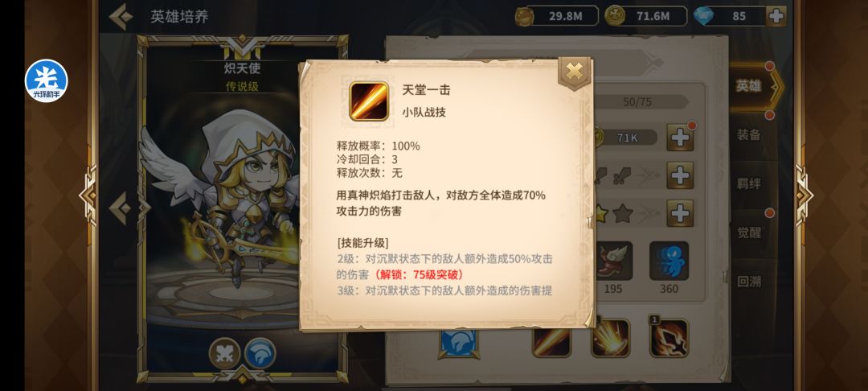Show previous hero with left arrow
This screenshot has height=391, width=868.
120,208
